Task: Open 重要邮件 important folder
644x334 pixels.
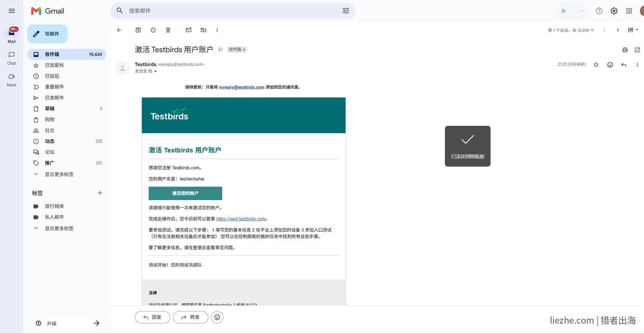Action: click(x=67, y=87)
